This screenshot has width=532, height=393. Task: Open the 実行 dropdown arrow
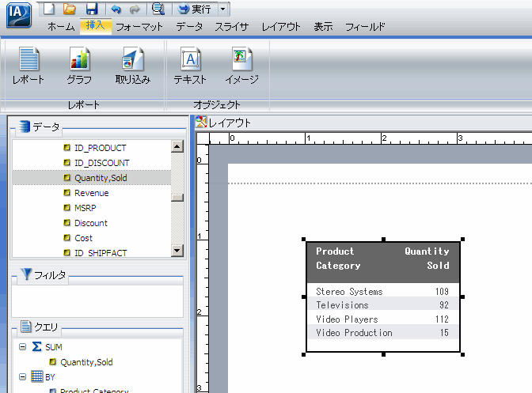(x=222, y=9)
